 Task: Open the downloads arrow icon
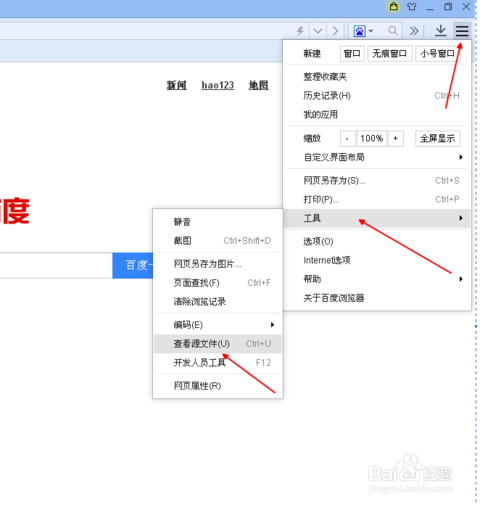pyautogui.click(x=441, y=31)
